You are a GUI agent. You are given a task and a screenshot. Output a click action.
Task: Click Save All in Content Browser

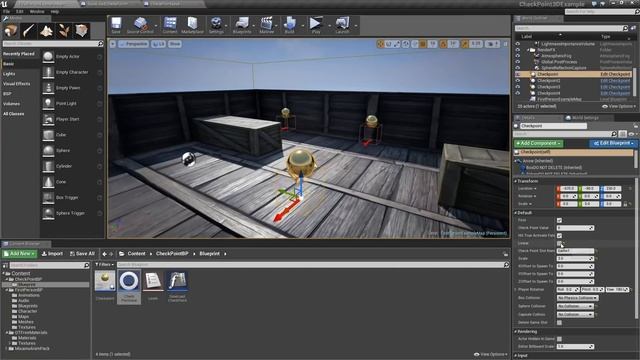[x=82, y=253]
